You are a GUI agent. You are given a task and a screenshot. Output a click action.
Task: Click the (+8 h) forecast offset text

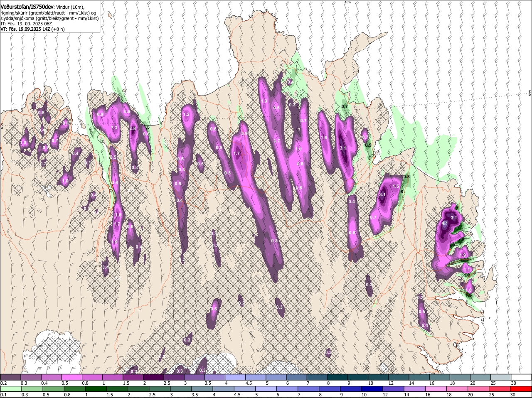click(x=58, y=29)
